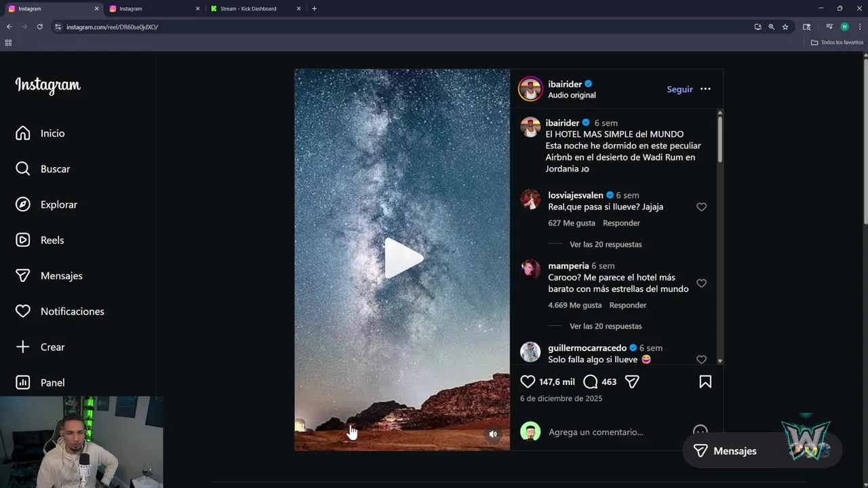This screenshot has width=868, height=488.
Task: Open the Todos los favoritos folder
Action: pos(837,43)
